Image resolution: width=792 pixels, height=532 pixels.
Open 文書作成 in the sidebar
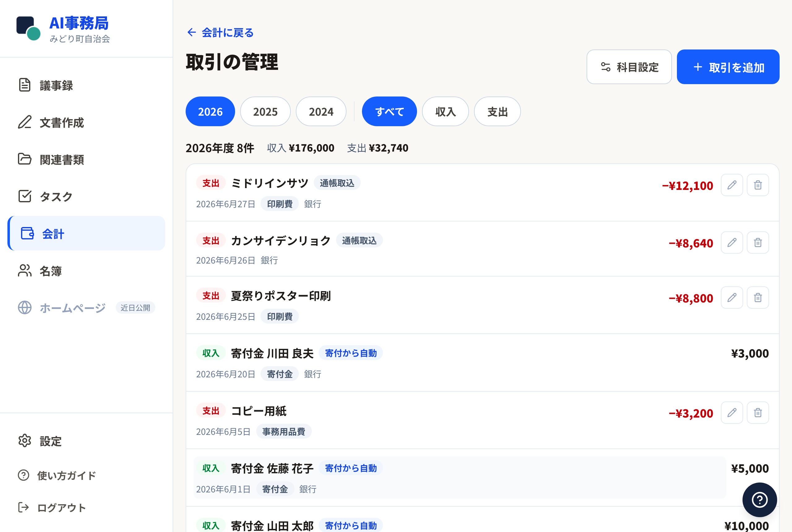pyautogui.click(x=86, y=122)
